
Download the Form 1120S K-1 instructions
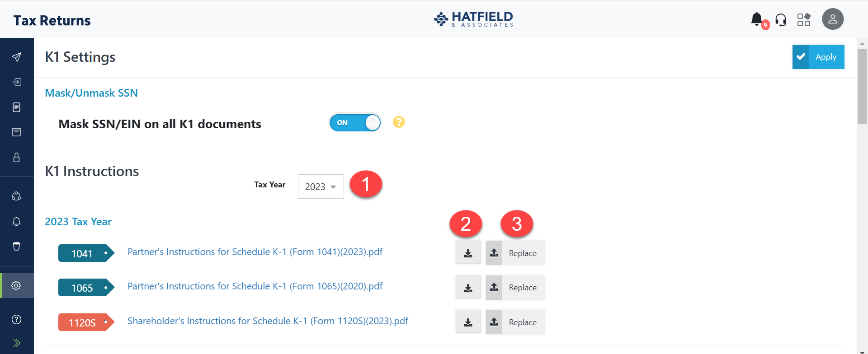[468, 322]
